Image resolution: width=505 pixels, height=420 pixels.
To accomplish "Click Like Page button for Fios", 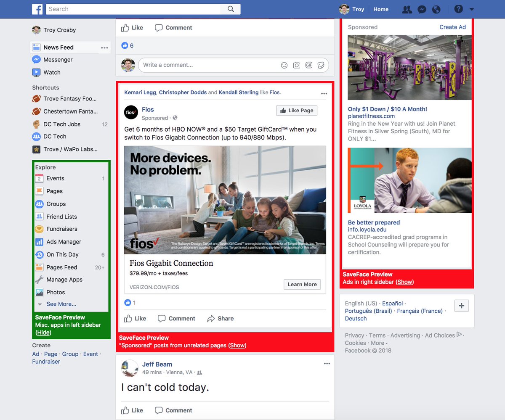I will coord(297,110).
